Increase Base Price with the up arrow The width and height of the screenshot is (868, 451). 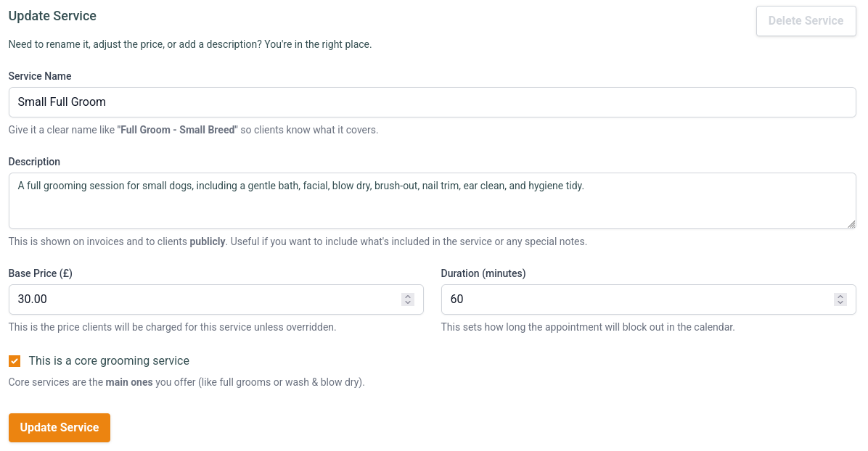point(408,296)
